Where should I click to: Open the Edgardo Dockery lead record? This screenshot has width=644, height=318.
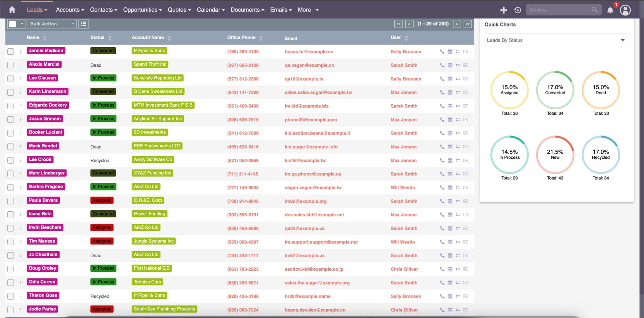point(48,105)
